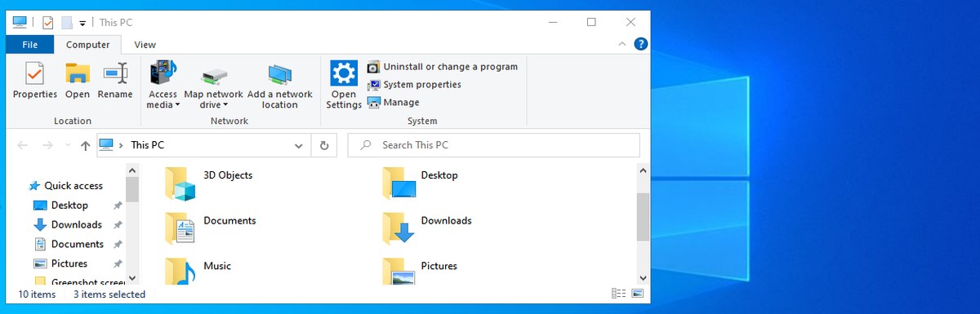Image resolution: width=980 pixels, height=314 pixels.
Task: Click the Search This PC field
Action: (493, 145)
